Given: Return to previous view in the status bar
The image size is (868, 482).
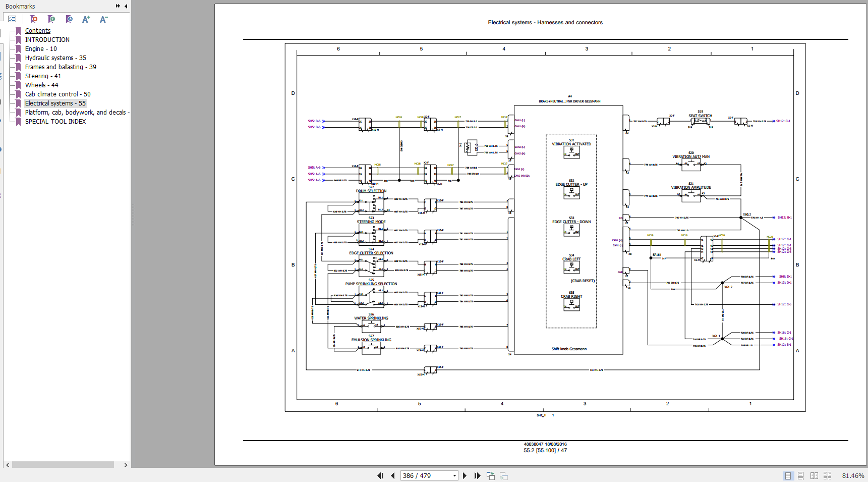Looking at the screenshot, I should 490,475.
